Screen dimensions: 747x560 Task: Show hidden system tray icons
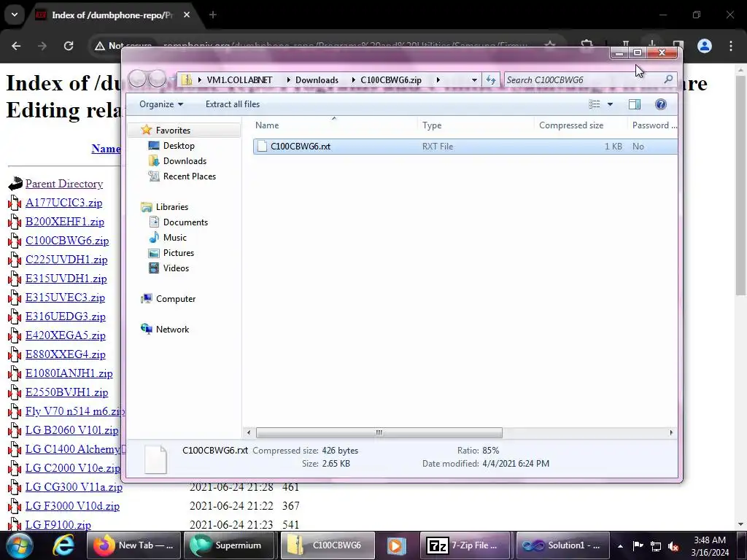tap(620, 546)
